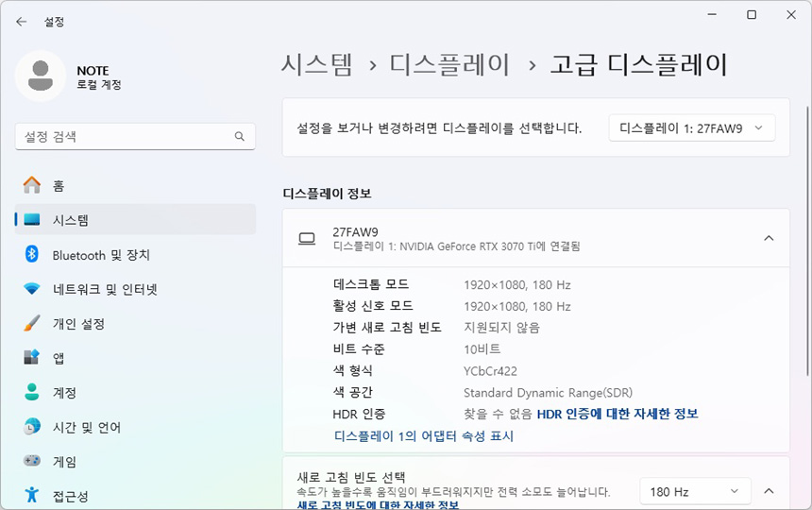
Task: Open 개인 설정 via paintbrush icon
Action: click(x=32, y=324)
